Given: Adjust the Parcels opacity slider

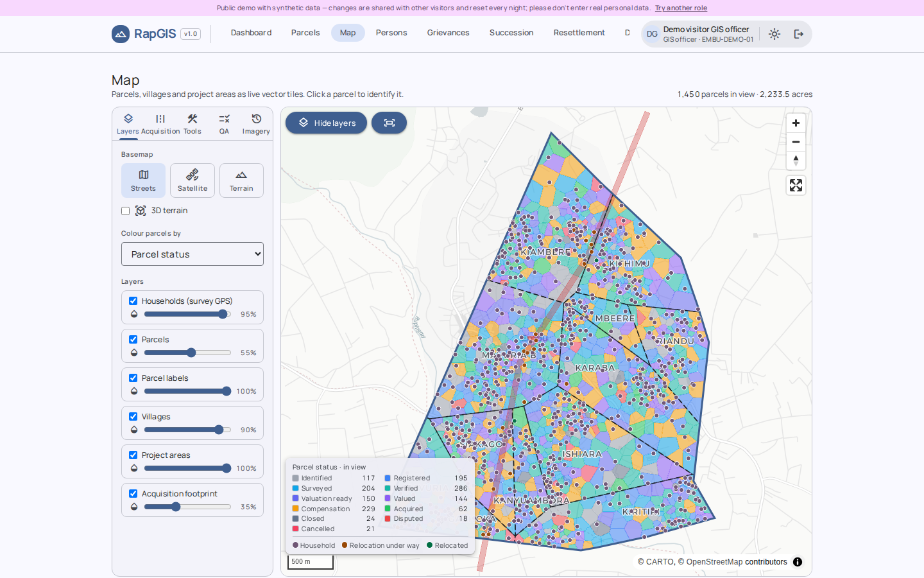Looking at the screenshot, I should pos(187,353).
